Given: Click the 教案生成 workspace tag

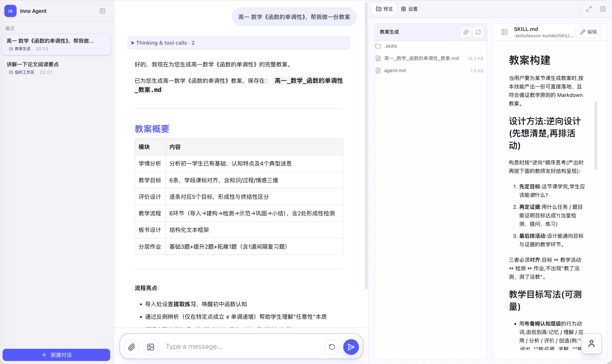Looking at the screenshot, I should tap(20, 49).
